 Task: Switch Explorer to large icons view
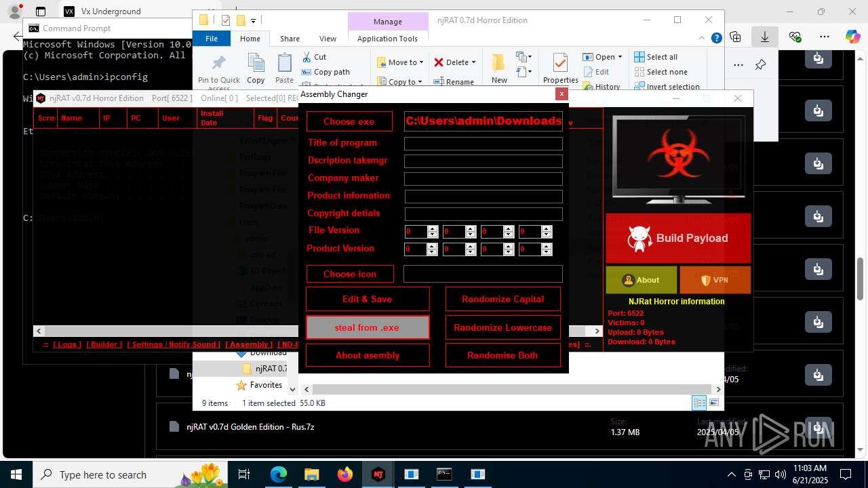713,403
